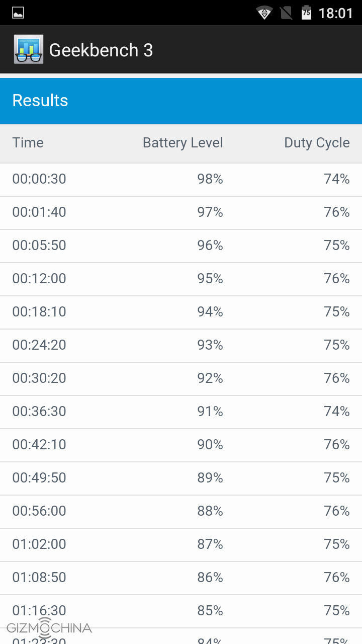The image size is (362, 644).
Task: Tap the Duty Cycle column header
Action: (317, 143)
